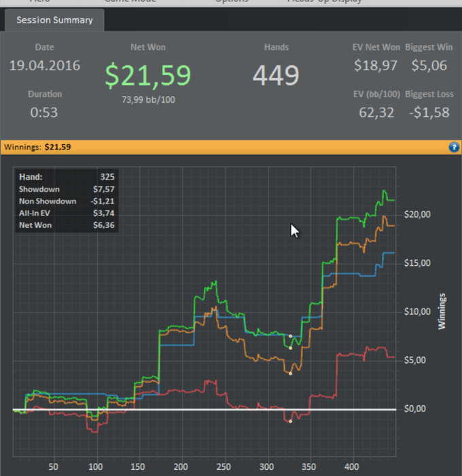Image resolution: width=462 pixels, height=476 pixels.
Task: Click the EV (bb/100) heading label
Action: click(x=377, y=94)
